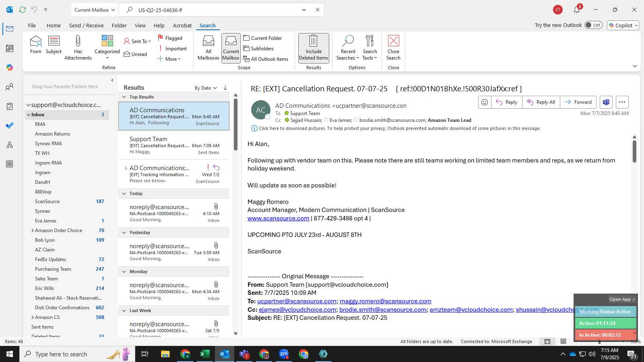Open notifications bell icon
The height and width of the screenshot is (362, 644).
click(x=577, y=10)
